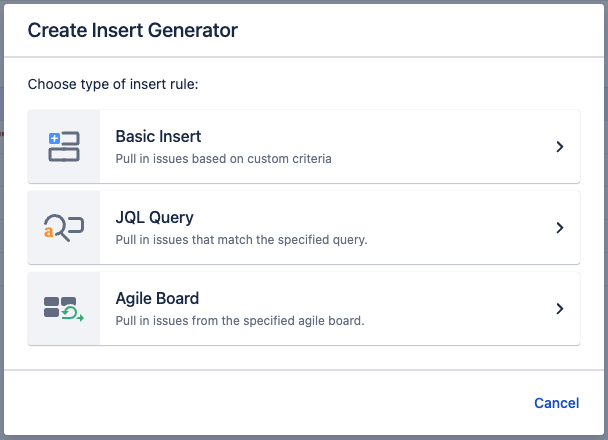
Task: Click the Basic Insert rule icon
Action: 64,147
